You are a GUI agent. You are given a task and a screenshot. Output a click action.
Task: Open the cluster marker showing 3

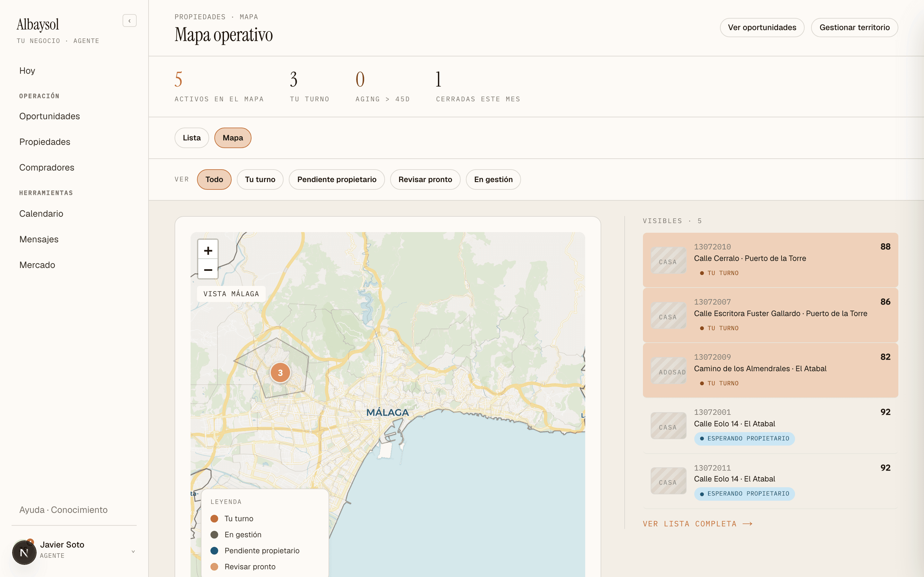point(280,373)
